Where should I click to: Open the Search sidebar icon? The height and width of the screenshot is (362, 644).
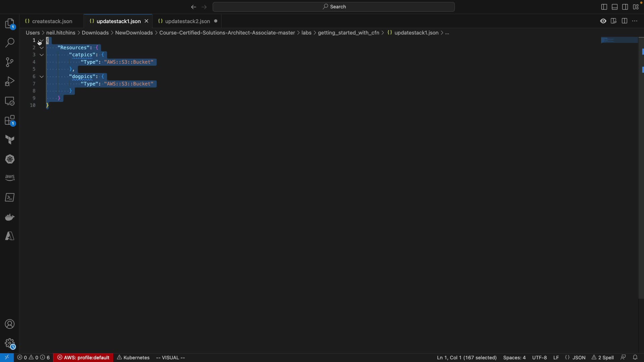[x=10, y=43]
